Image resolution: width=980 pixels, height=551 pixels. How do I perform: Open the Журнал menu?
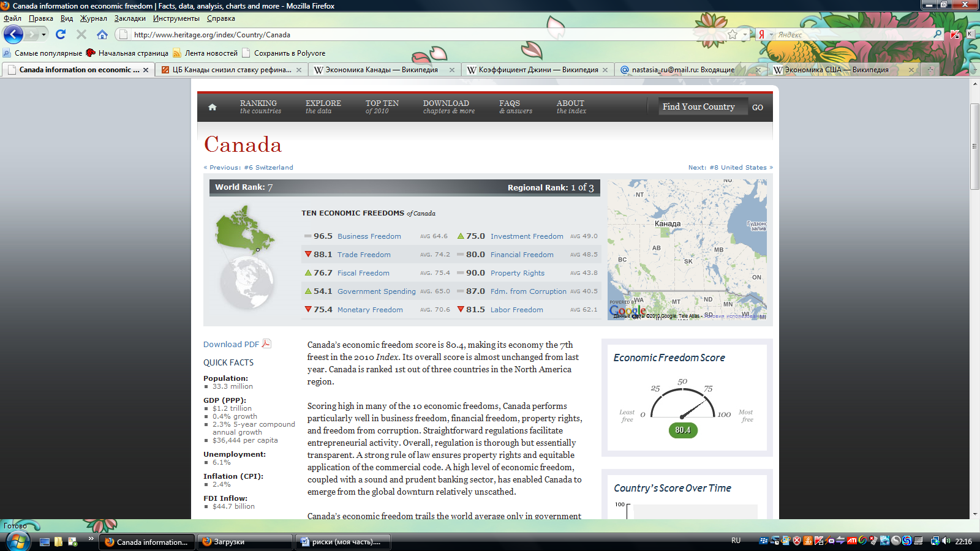coord(93,18)
